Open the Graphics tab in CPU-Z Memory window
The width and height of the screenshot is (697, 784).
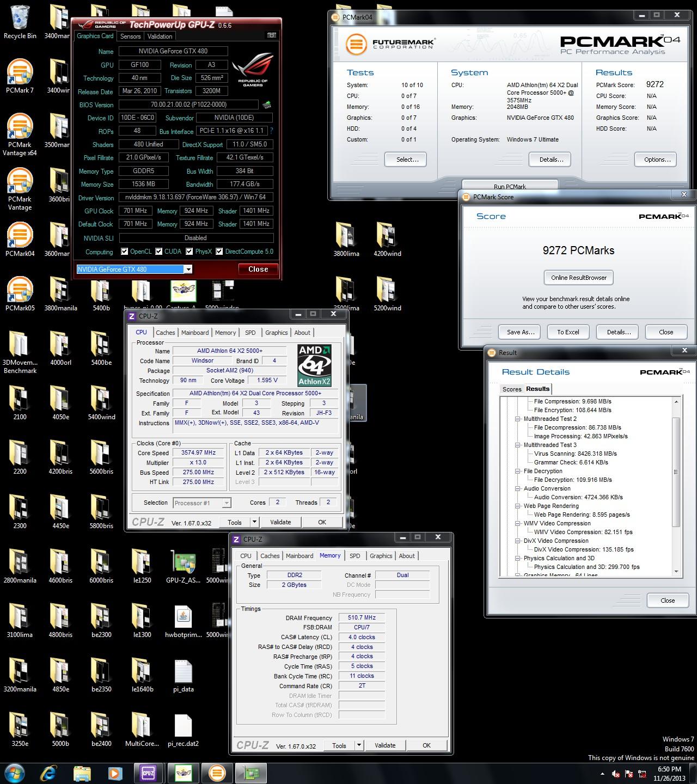pos(381,556)
